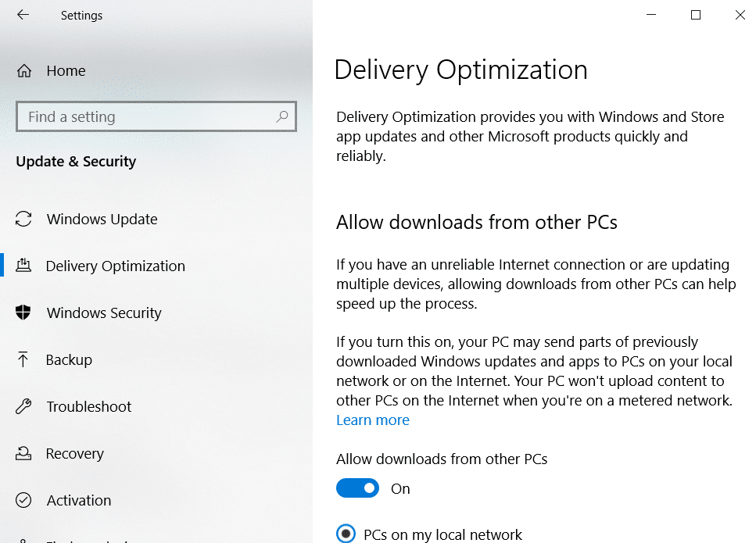The width and height of the screenshot is (756, 543).
Task: Go to Windows Update settings page
Action: 102,220
